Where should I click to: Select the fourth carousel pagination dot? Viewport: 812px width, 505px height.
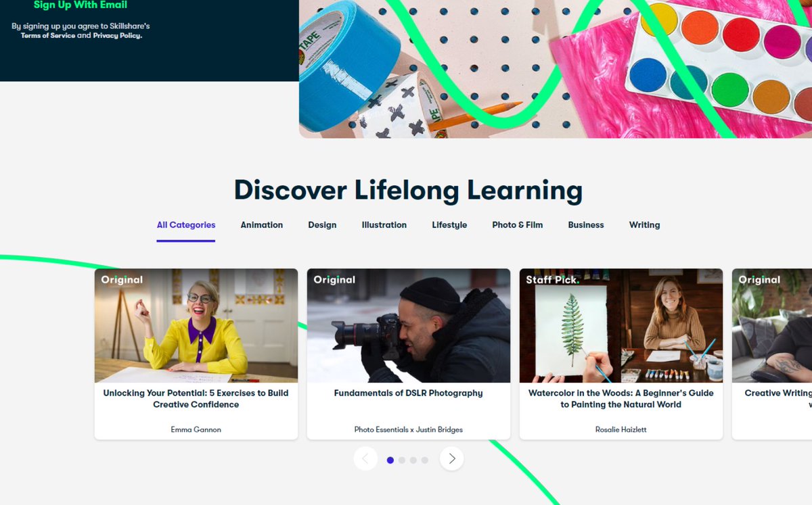425,460
